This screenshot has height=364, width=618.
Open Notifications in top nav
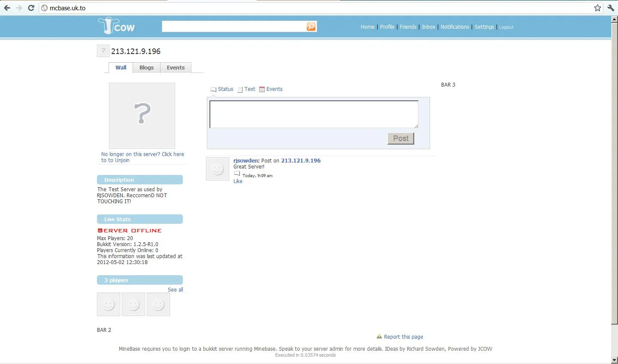[455, 27]
